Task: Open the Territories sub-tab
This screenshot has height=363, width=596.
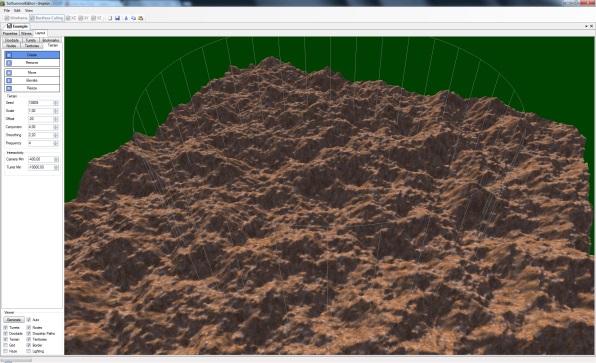Action: pyautogui.click(x=32, y=46)
